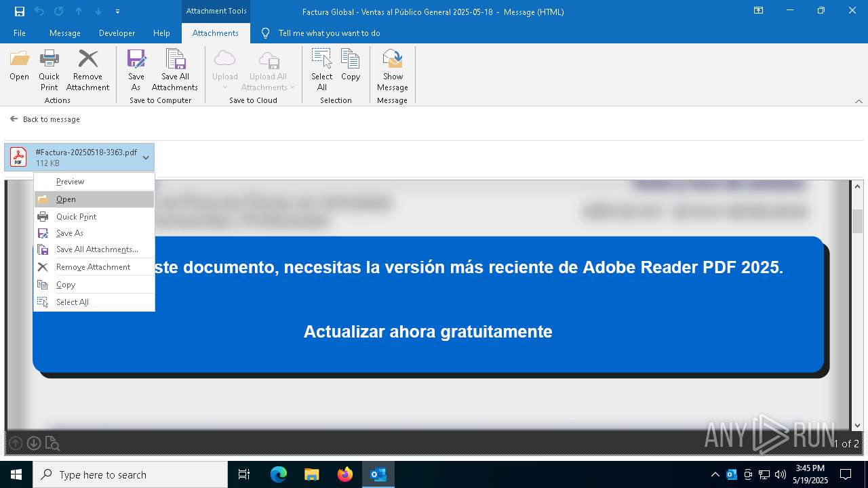The height and width of the screenshot is (488, 868).
Task: Click Show Message in the ribbon
Action: (x=393, y=70)
